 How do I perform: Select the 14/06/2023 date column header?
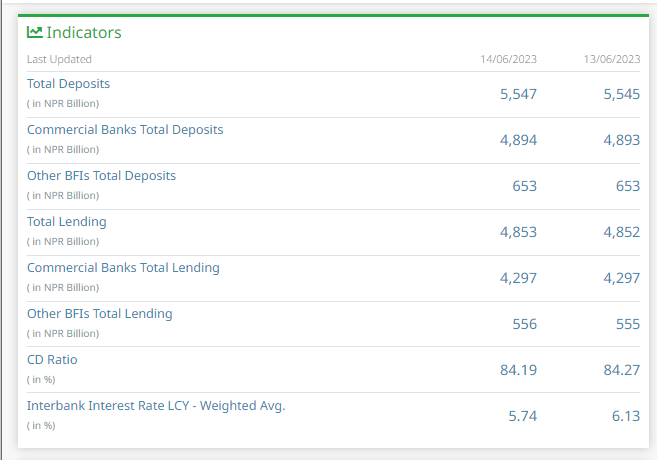[x=508, y=59]
